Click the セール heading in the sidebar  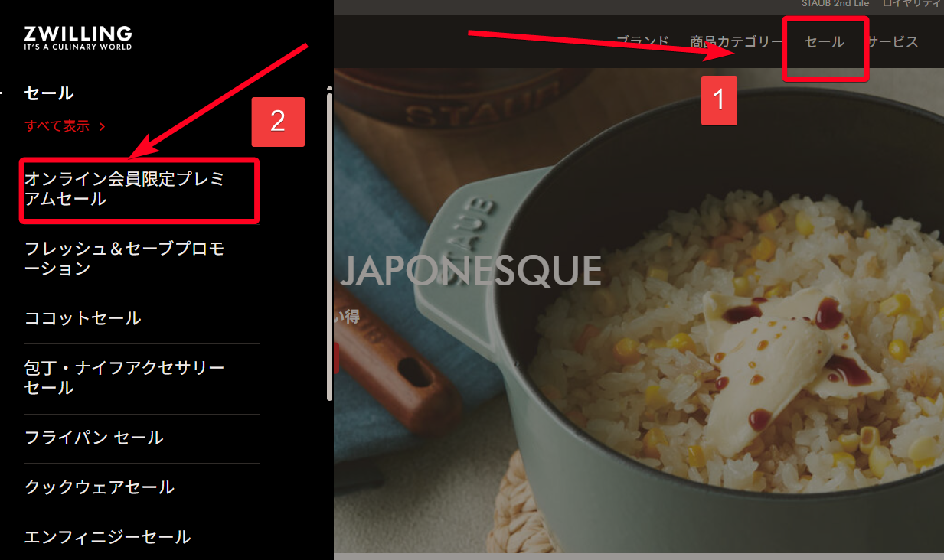coord(49,93)
